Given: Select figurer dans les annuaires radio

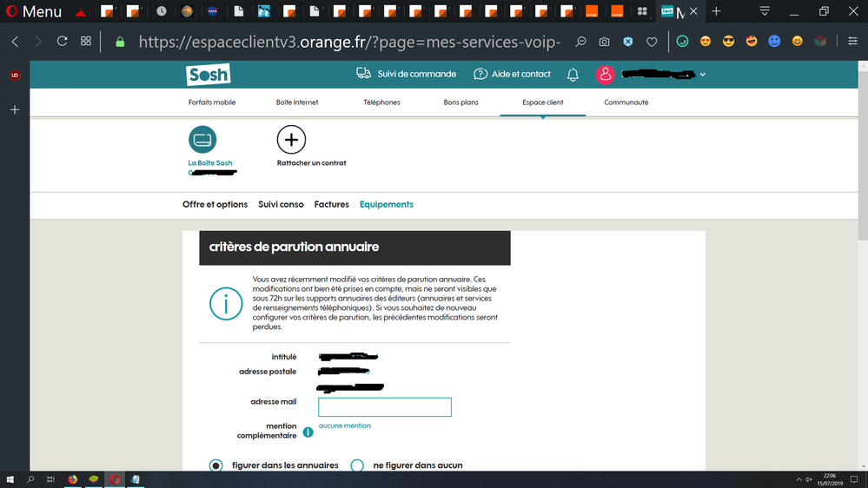Looking at the screenshot, I should 215,465.
